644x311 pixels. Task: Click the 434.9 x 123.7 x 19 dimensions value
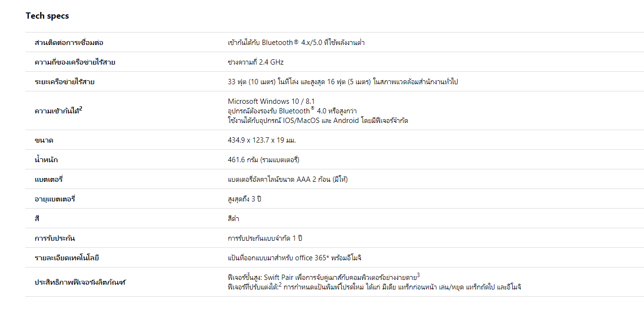(265, 141)
